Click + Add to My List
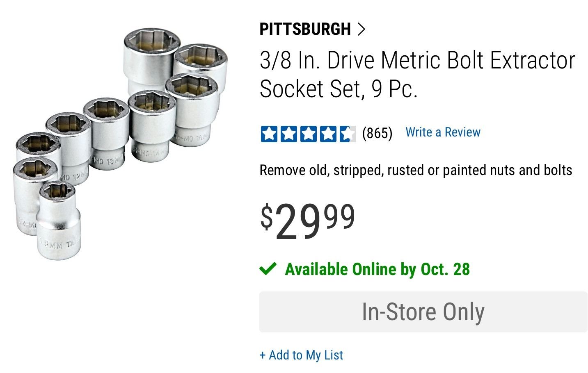This screenshot has width=588, height=373. coord(301,355)
